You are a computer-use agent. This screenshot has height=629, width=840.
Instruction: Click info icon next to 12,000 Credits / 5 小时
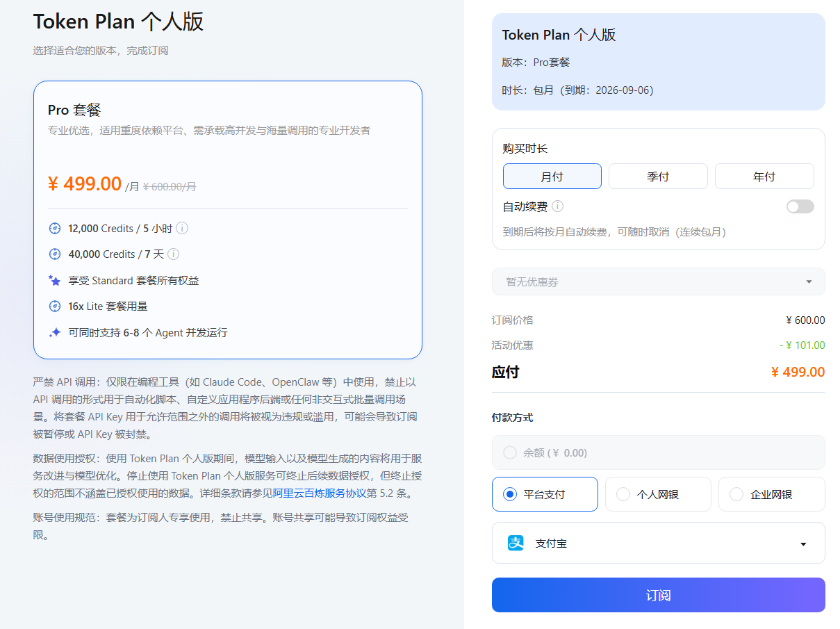pos(182,228)
